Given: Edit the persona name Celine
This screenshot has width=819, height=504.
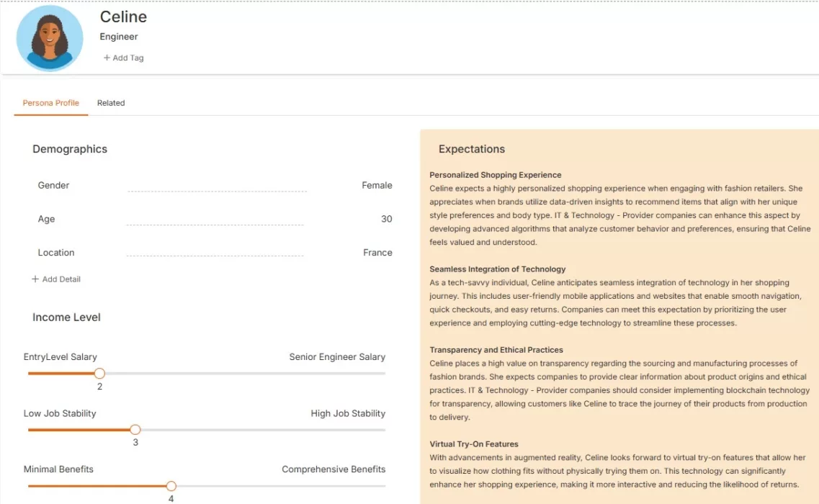Looking at the screenshot, I should click(x=123, y=17).
